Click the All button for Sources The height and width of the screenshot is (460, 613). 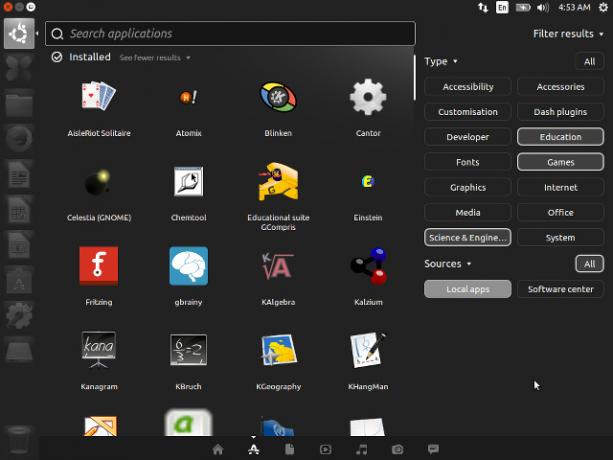click(x=589, y=264)
